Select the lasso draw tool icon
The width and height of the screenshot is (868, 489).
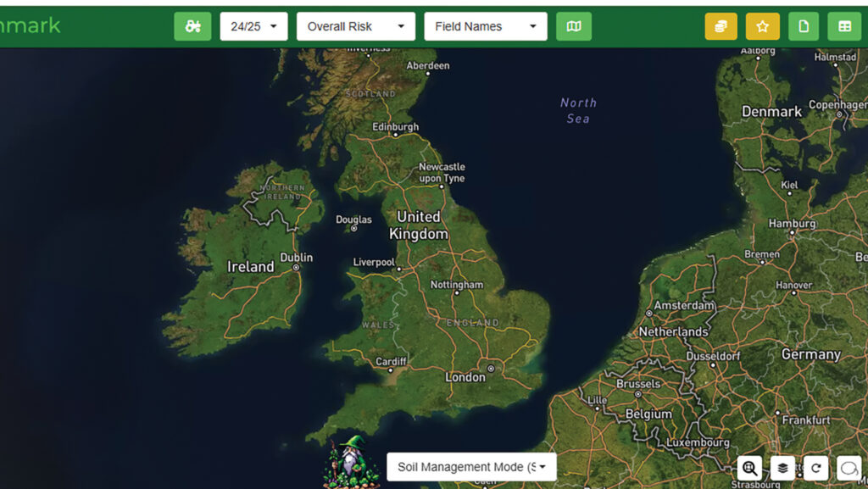pyautogui.click(x=849, y=468)
